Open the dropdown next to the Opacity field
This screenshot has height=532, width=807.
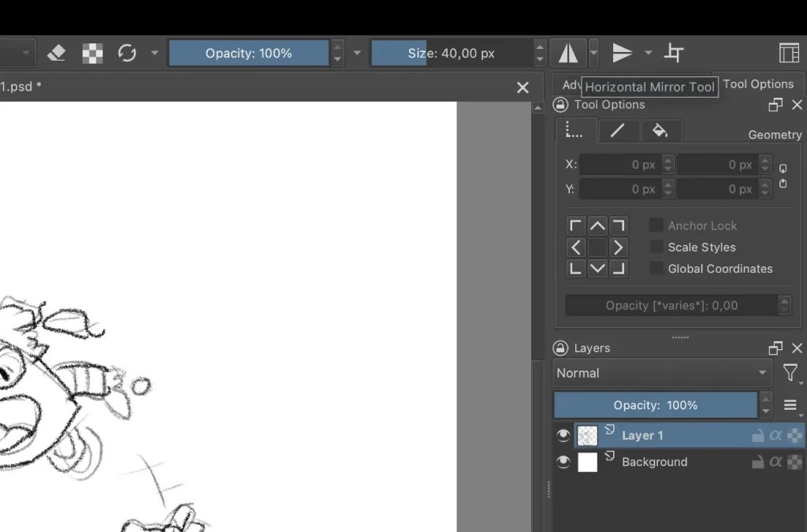pyautogui.click(x=356, y=53)
